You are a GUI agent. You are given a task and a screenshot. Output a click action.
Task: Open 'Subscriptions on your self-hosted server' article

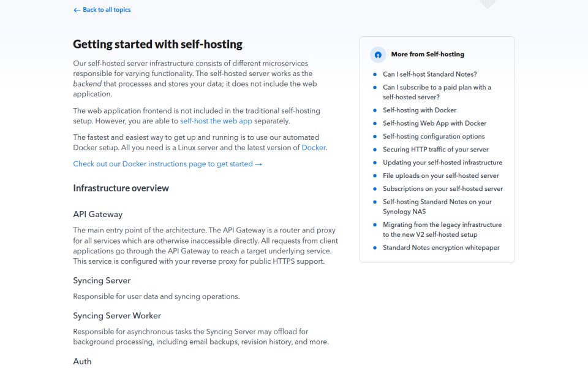(x=443, y=189)
